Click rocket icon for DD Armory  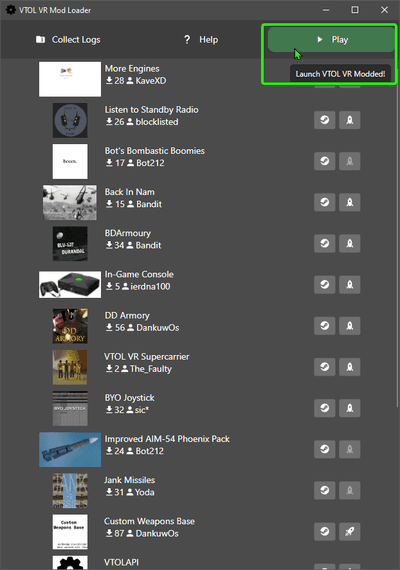click(x=349, y=325)
